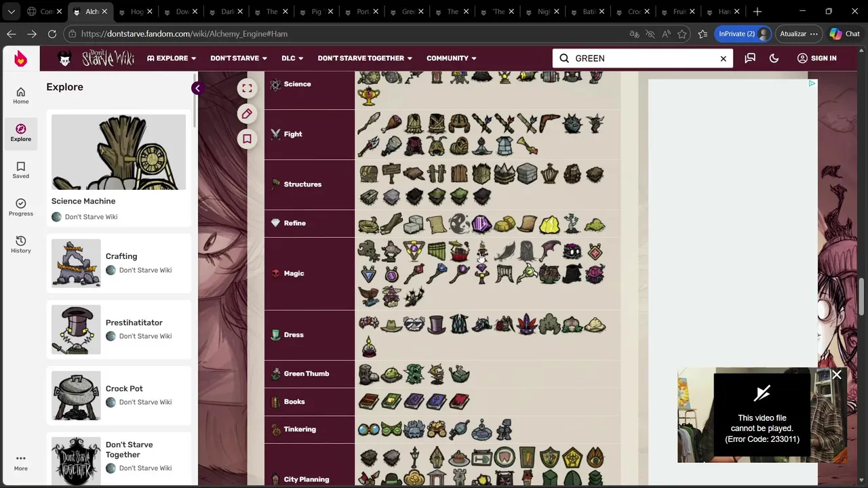Open the DON'T STARVE TOGETHER dropdown
This screenshot has height=488, width=868.
pos(365,58)
